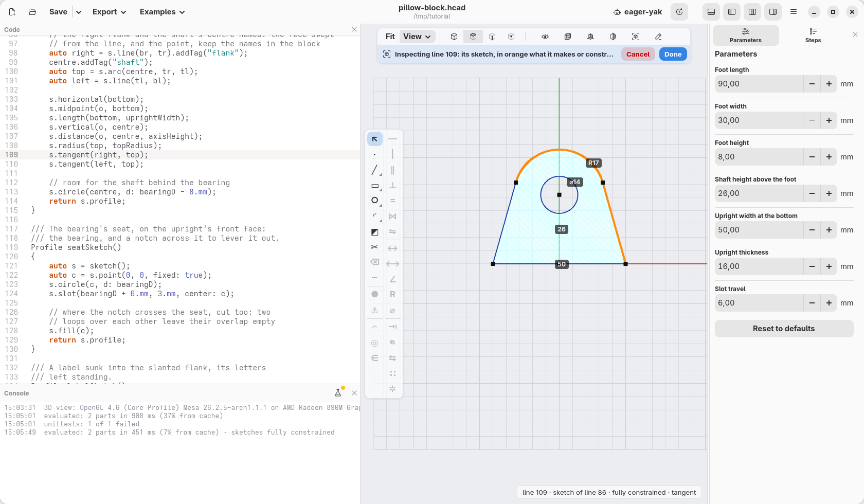The width and height of the screenshot is (864, 504).
Task: Toggle the bottom console panel layout button
Action: tap(711, 12)
